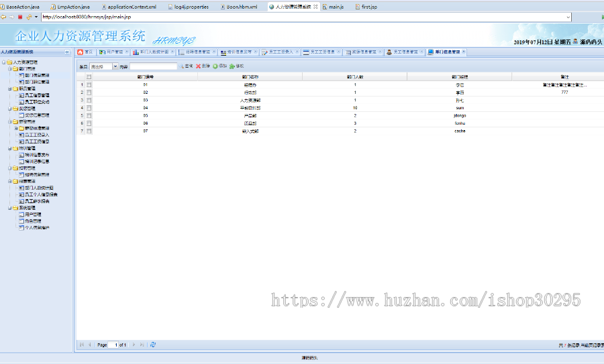Image resolution: width=604 pixels, height=364 pixels.
Task: Open the URL address bar history dropdown
Action: tap(568, 17)
